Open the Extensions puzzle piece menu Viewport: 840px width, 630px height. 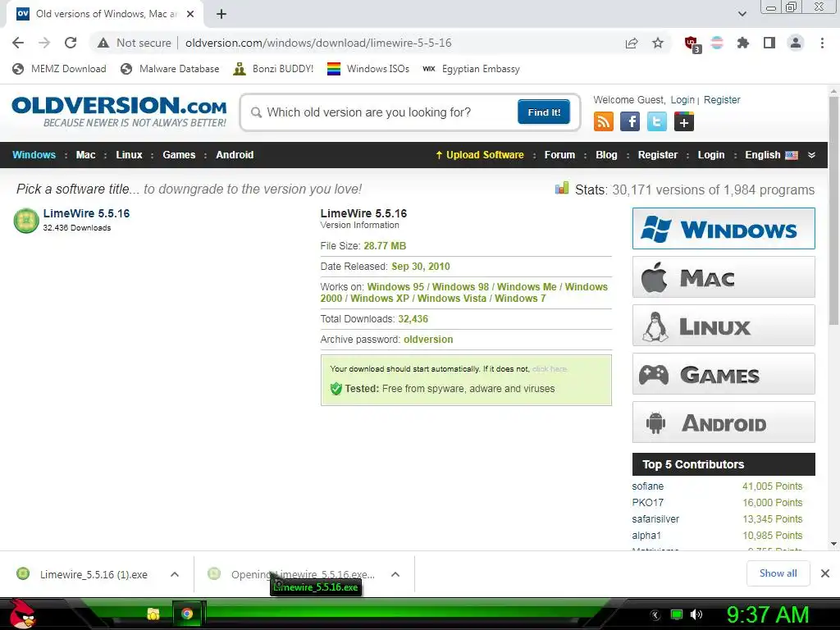pos(743,43)
